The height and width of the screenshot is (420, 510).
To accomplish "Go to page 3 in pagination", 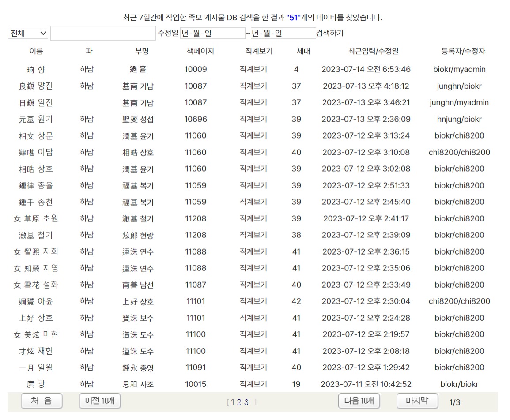I will coord(246,401).
